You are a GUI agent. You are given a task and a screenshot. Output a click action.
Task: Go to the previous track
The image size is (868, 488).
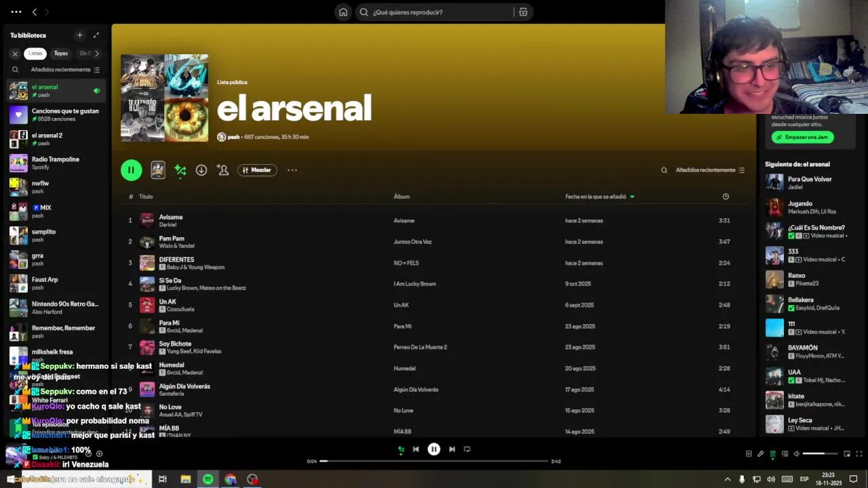tap(416, 449)
